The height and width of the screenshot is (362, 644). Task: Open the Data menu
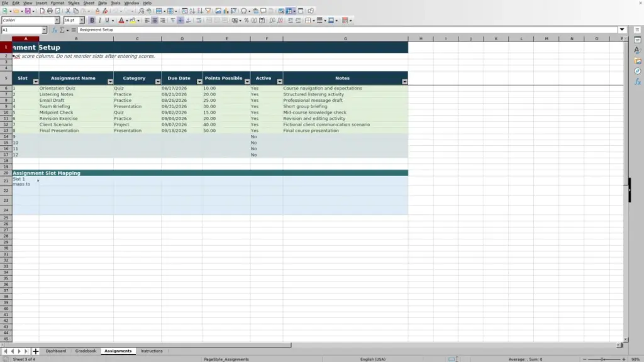pyautogui.click(x=103, y=3)
